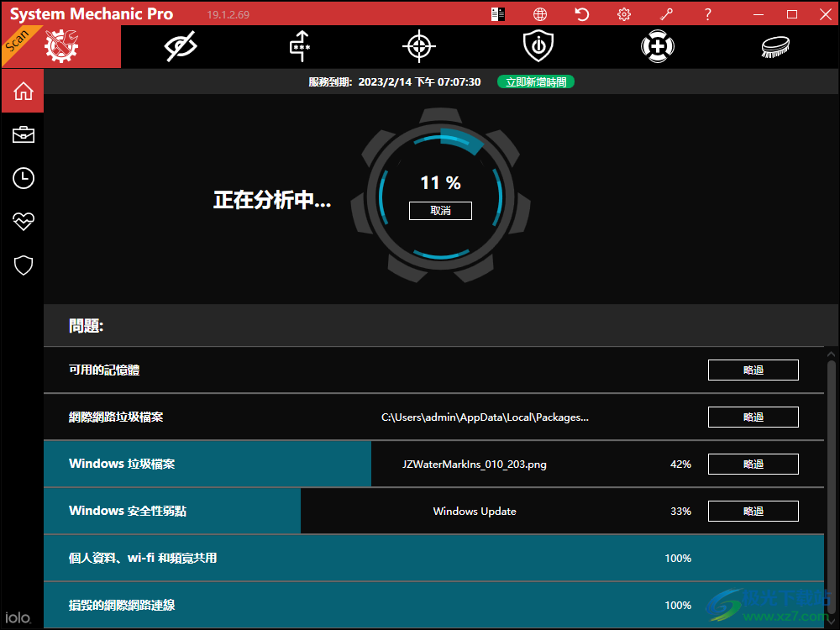Viewport: 840px width, 630px height.
Task: Open the heartbeat health sidebar icon
Action: (x=23, y=221)
